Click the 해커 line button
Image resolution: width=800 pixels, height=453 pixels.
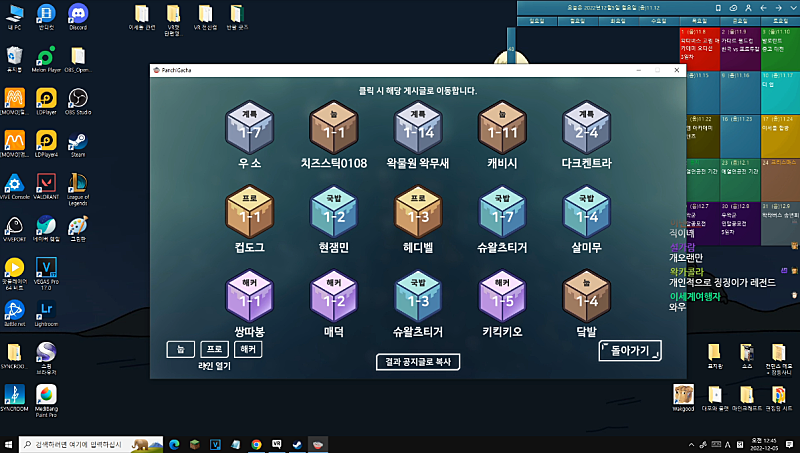pos(248,349)
